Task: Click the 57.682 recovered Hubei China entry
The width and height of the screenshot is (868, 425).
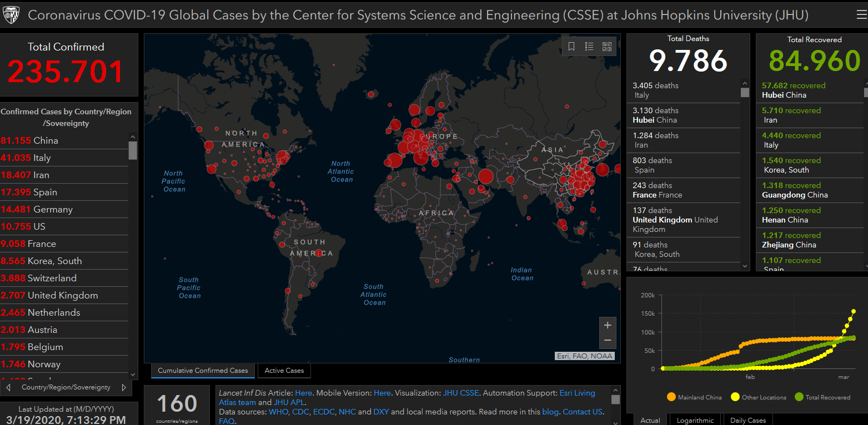Action: click(810, 90)
